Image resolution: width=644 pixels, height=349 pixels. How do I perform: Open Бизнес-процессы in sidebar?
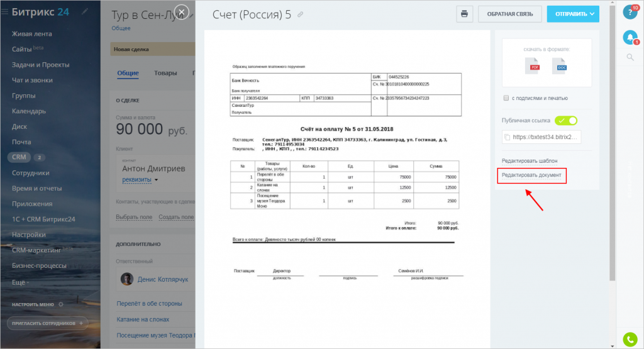[x=39, y=265]
